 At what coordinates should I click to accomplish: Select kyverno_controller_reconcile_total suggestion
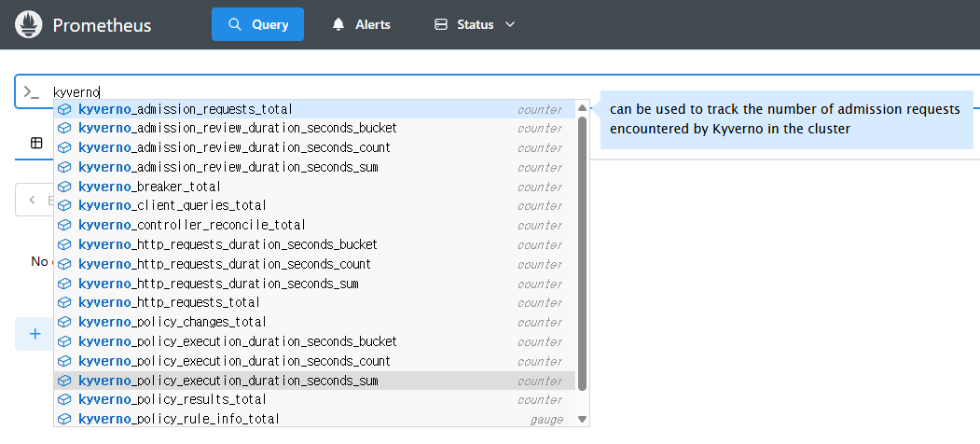(x=314, y=225)
